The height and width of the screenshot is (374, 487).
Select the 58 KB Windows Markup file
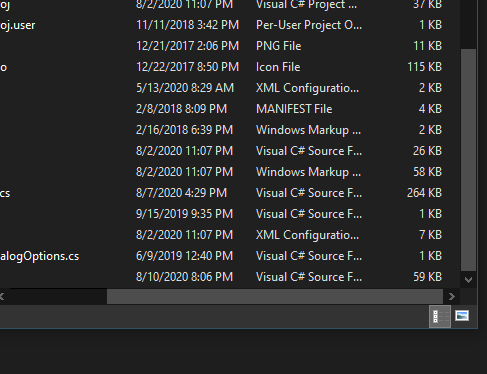pyautogui.click(x=221, y=172)
